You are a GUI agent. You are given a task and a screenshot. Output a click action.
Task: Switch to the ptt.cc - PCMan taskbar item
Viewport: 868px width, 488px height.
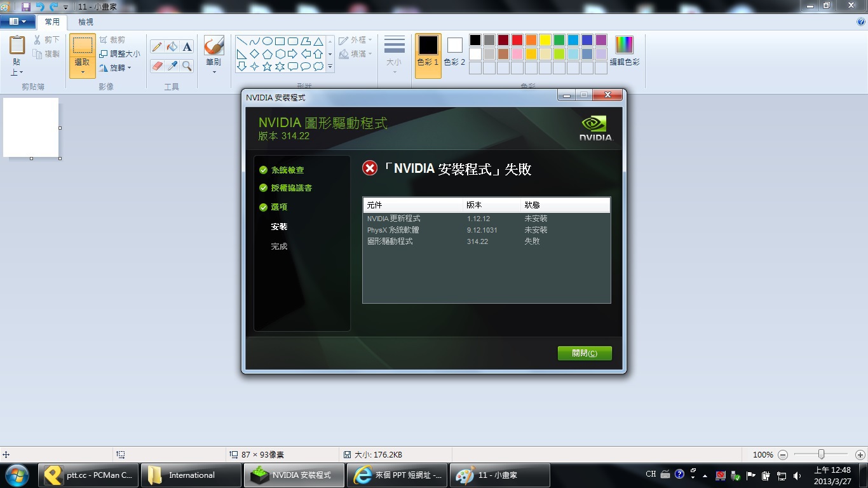(88, 475)
